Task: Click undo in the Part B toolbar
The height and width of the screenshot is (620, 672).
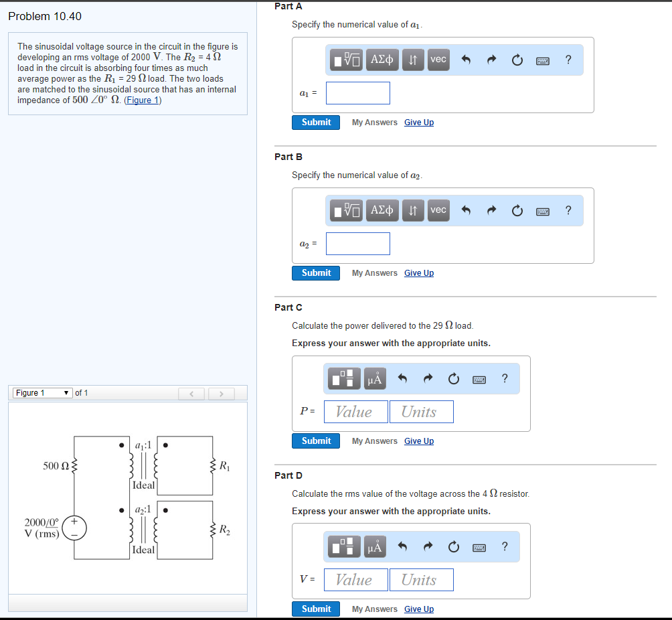Action: 466,210
